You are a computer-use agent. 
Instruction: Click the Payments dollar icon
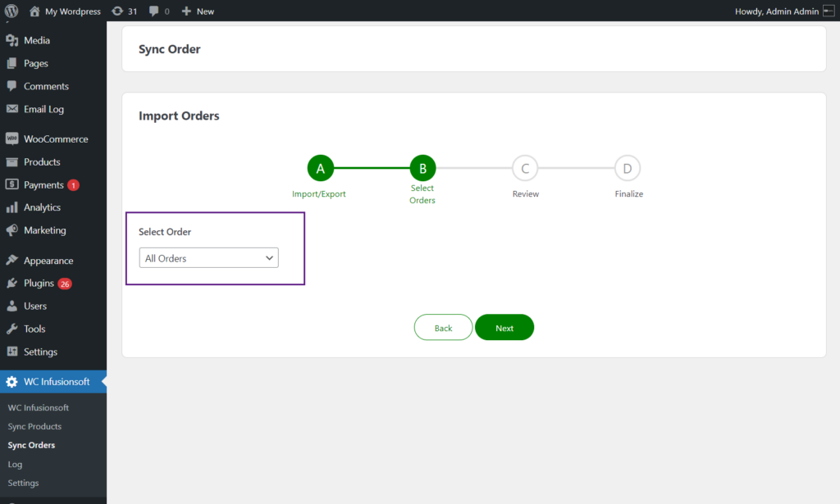[11, 184]
